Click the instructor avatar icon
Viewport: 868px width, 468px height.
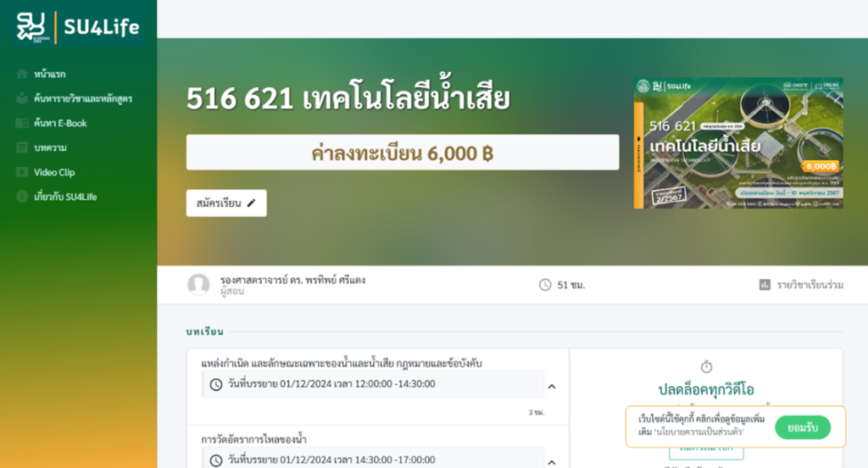(x=198, y=285)
